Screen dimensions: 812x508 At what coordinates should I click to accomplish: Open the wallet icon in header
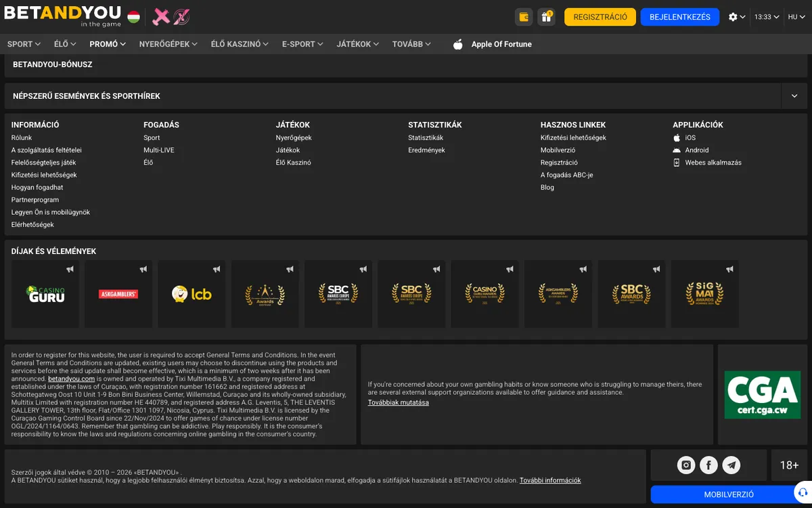pyautogui.click(x=524, y=17)
